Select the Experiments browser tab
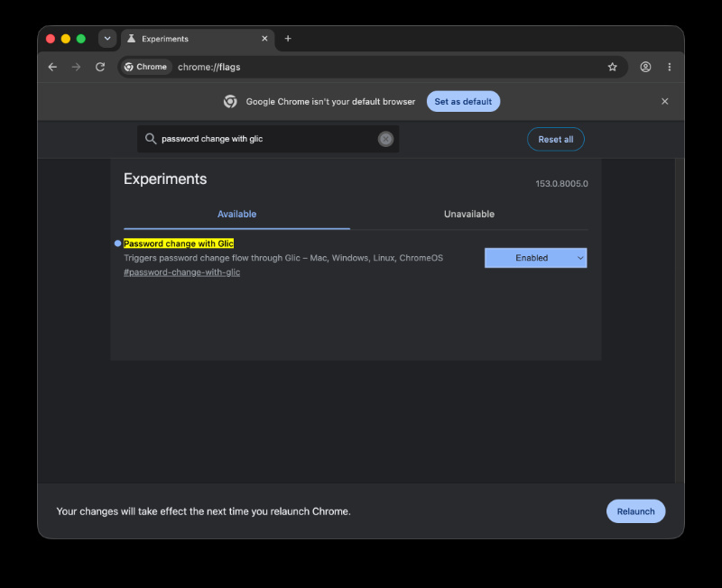Viewport: 722px width, 588px height. (198, 39)
